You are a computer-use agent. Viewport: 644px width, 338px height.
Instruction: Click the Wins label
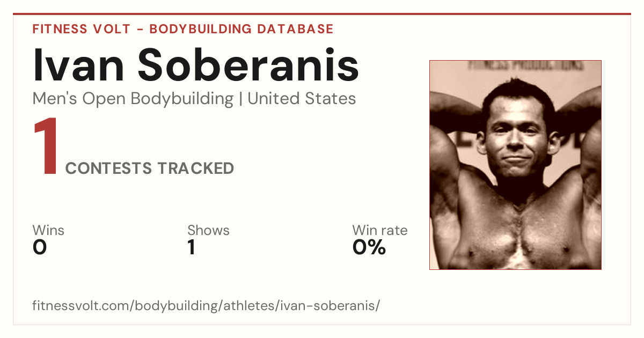(48, 230)
